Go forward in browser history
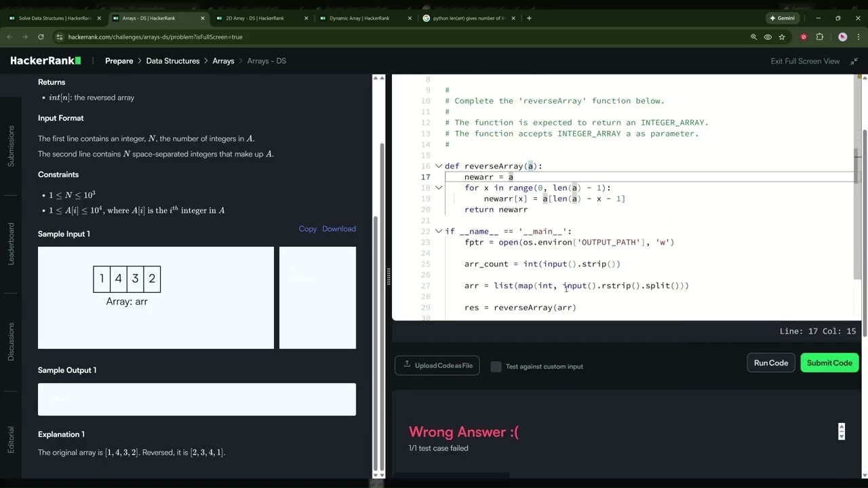868x488 pixels. tap(25, 37)
